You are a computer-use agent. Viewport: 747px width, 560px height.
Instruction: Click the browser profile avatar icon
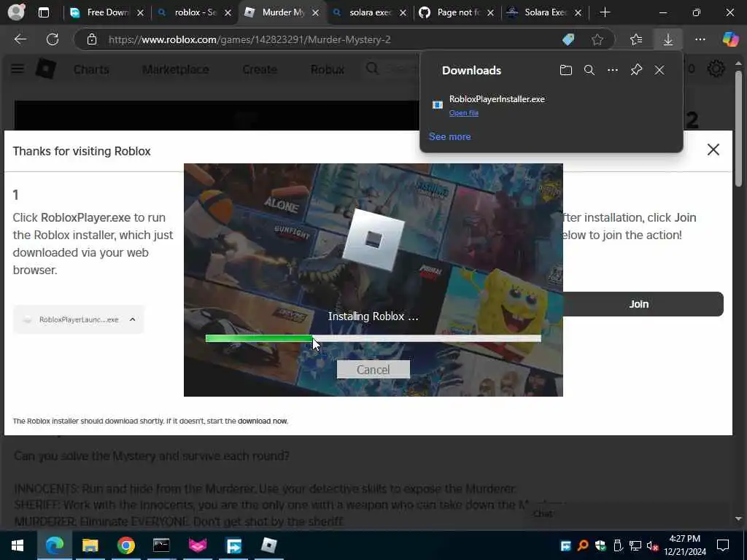[16, 12]
